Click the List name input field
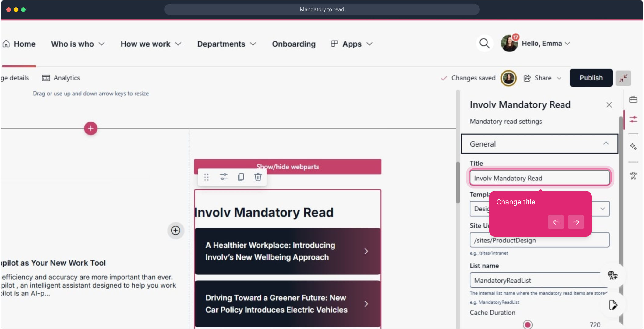644x329 pixels. [539, 280]
